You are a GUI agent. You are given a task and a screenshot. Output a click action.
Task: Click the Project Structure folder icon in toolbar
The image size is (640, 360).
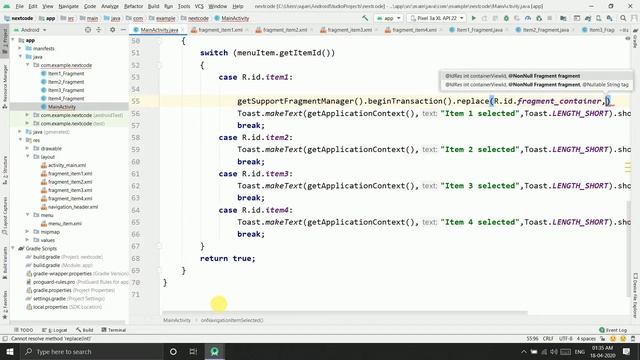click(x=563, y=18)
